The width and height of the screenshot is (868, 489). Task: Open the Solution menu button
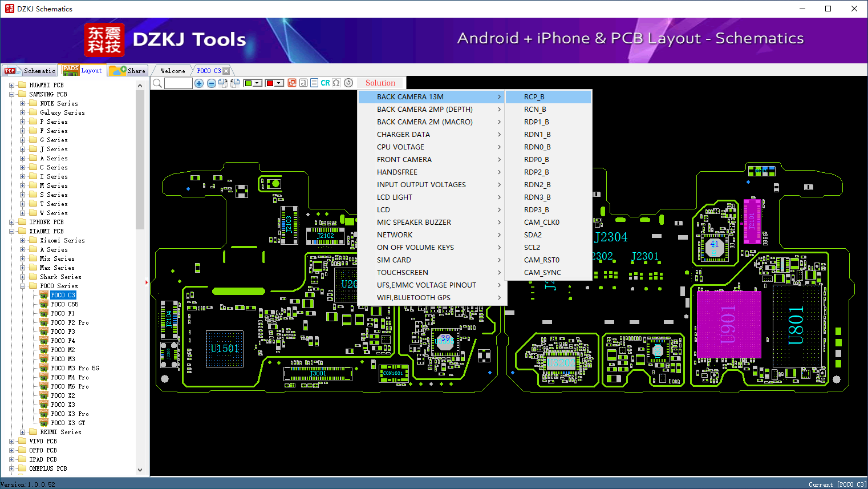[x=380, y=83]
